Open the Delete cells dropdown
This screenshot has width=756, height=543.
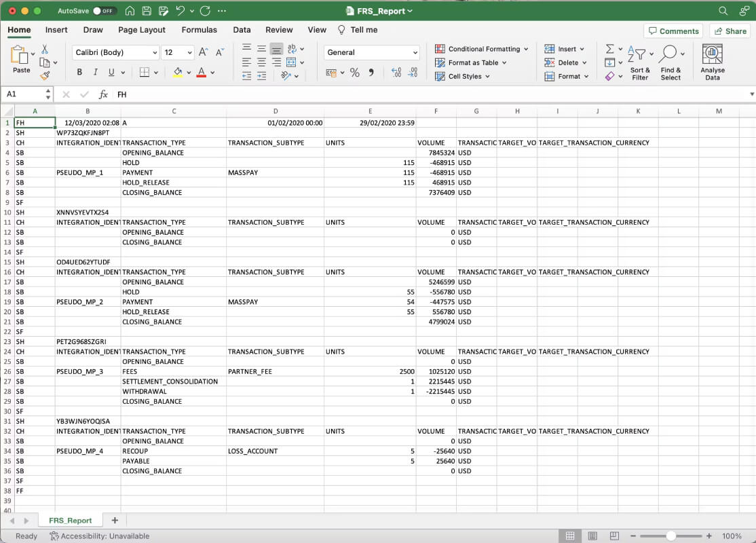coord(584,62)
